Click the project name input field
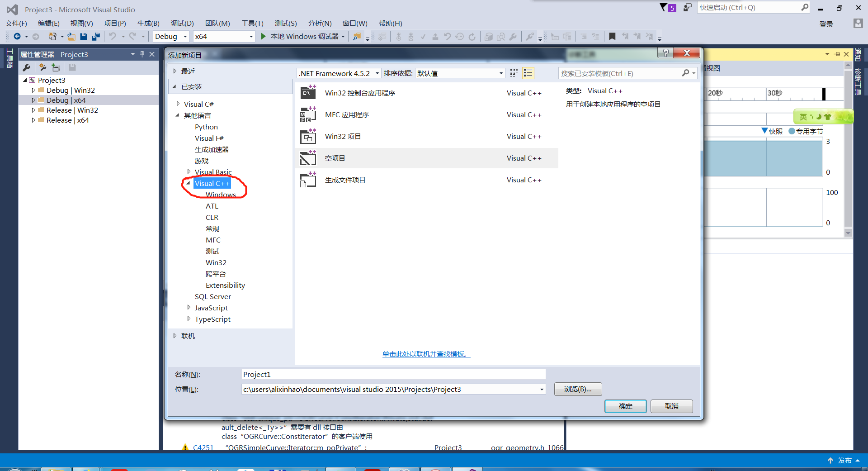Image resolution: width=868 pixels, height=471 pixels. pos(393,375)
